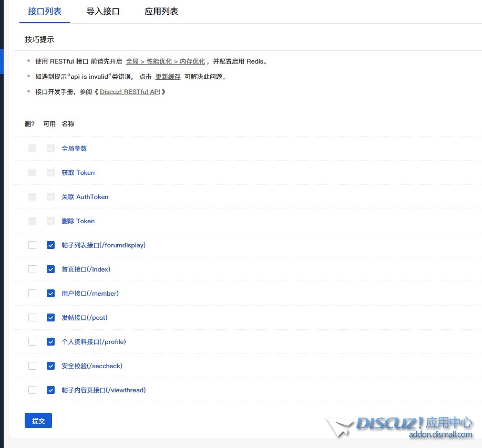Open 个人资料接口(/profile) entry
The height and width of the screenshot is (448, 482).
94,342
